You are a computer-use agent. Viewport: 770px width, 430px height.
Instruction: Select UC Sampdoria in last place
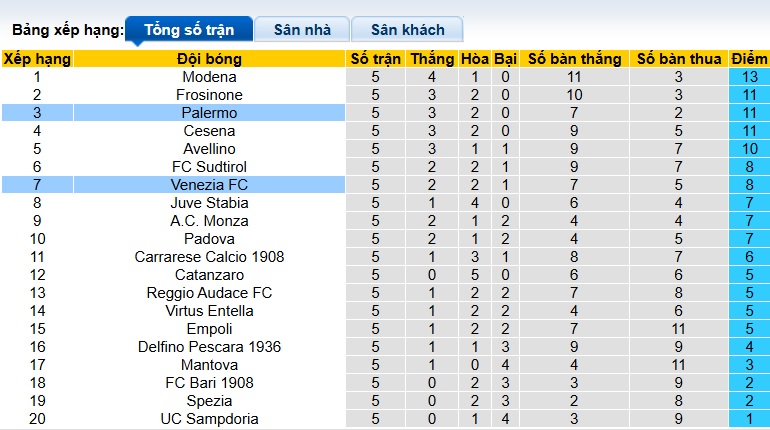(209, 419)
